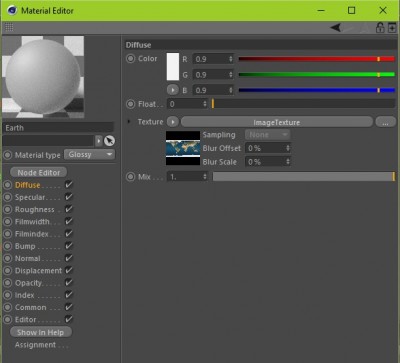Toggle the lock icon in top bar
This screenshot has height=363, width=400.
(x=380, y=28)
